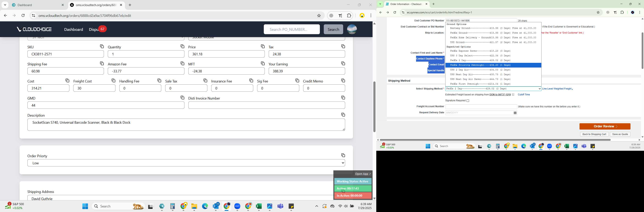Image resolution: width=644 pixels, height=212 pixels.
Task: Choose FedEx Home Delivery Ground option
Action: point(493,37)
